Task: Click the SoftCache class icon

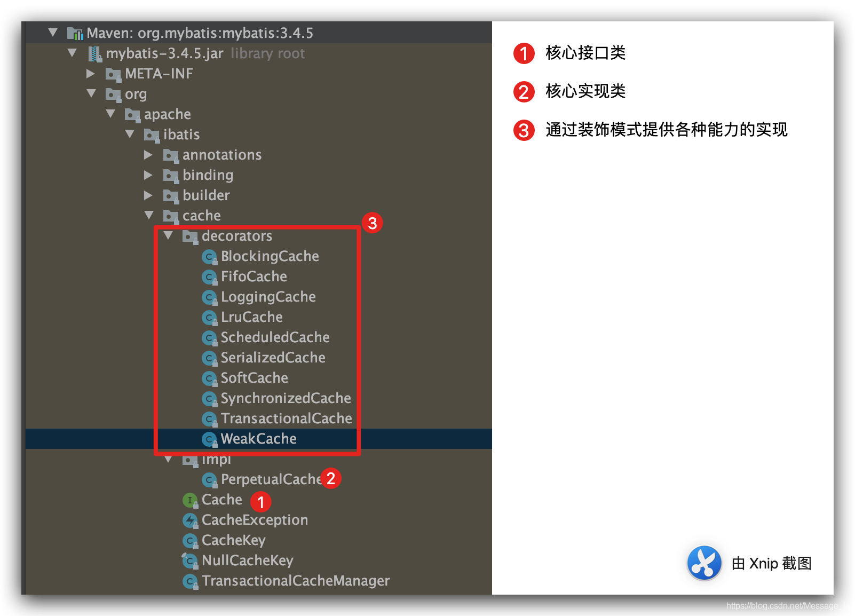Action: (209, 378)
